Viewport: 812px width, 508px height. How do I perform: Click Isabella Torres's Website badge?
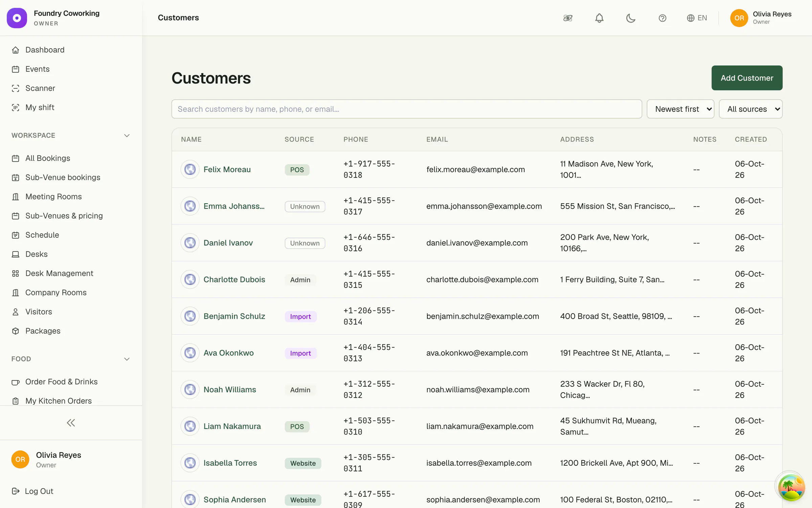pyautogui.click(x=303, y=463)
